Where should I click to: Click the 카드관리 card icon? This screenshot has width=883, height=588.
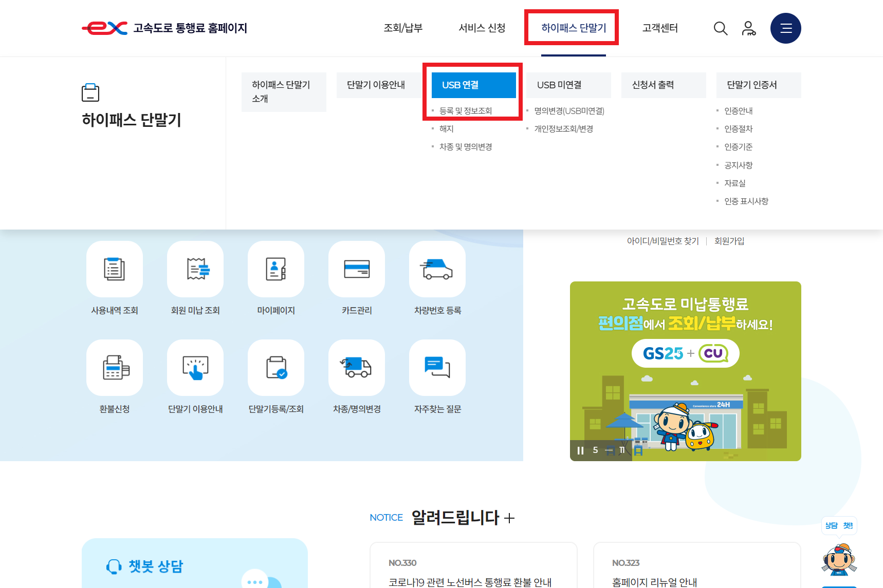click(x=356, y=269)
